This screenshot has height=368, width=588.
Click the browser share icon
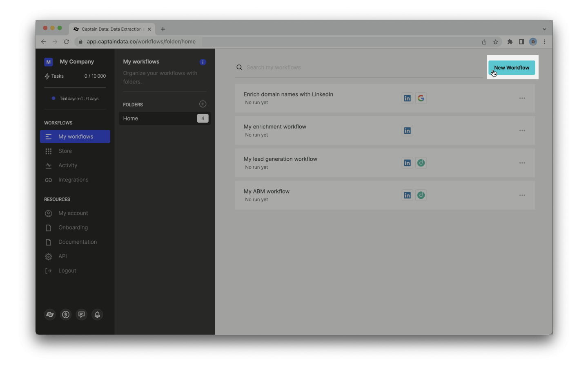(484, 42)
